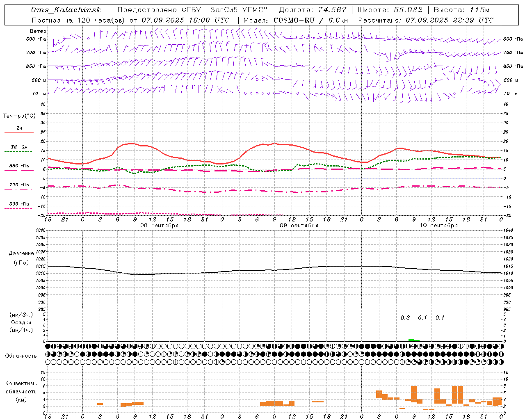Screen dimensions: 525x420
Task: Click the Oms_Kalachinsk station title
Action: tap(66, 10)
